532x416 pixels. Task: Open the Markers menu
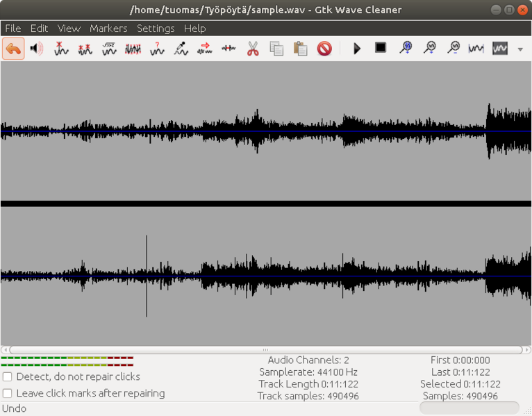coord(108,28)
